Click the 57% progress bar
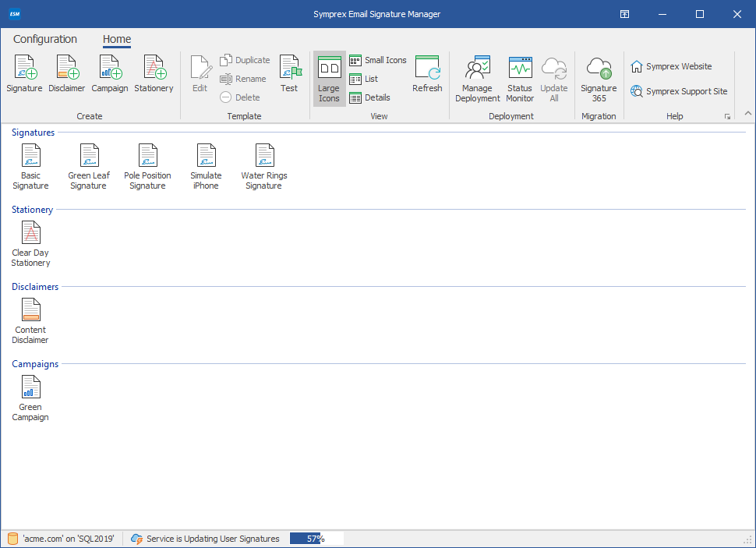The height and width of the screenshot is (548, 756). (316, 539)
